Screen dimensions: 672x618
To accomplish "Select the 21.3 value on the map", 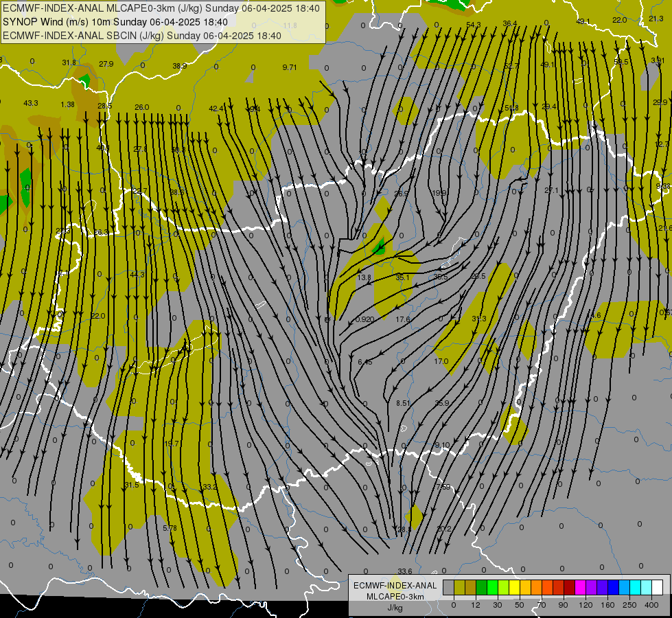I will (656, 19).
